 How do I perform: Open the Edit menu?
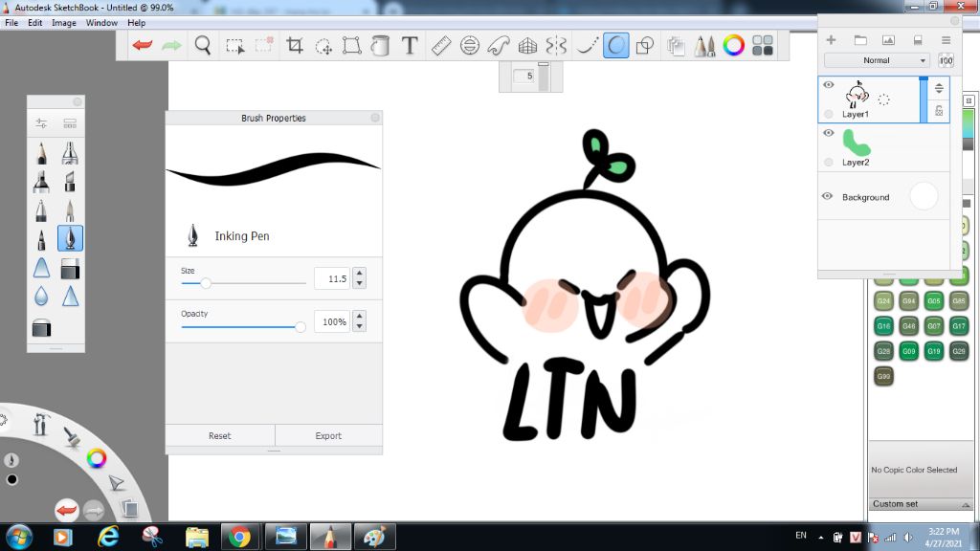point(35,23)
